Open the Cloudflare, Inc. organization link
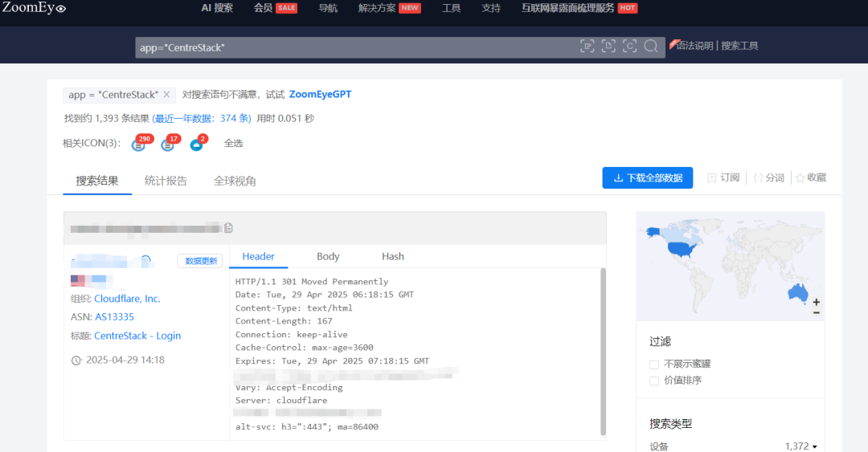Viewport: 868px width, 452px height. (127, 299)
